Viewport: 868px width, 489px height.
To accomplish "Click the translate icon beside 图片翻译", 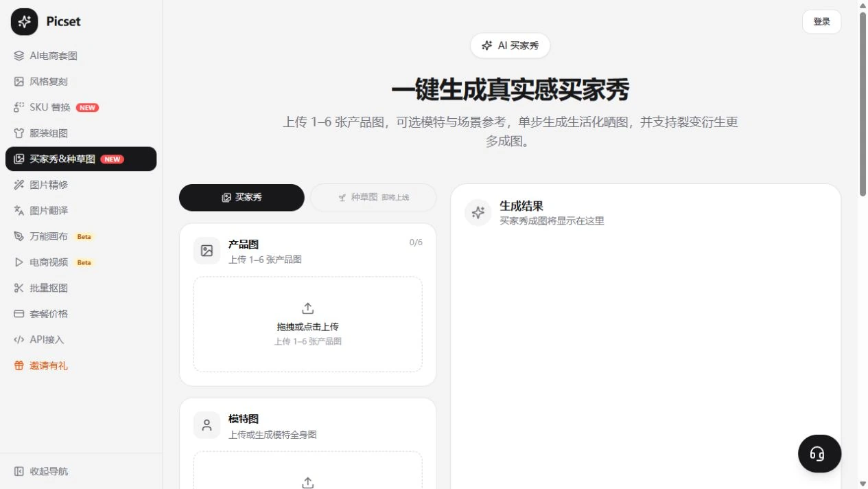I will coord(19,210).
